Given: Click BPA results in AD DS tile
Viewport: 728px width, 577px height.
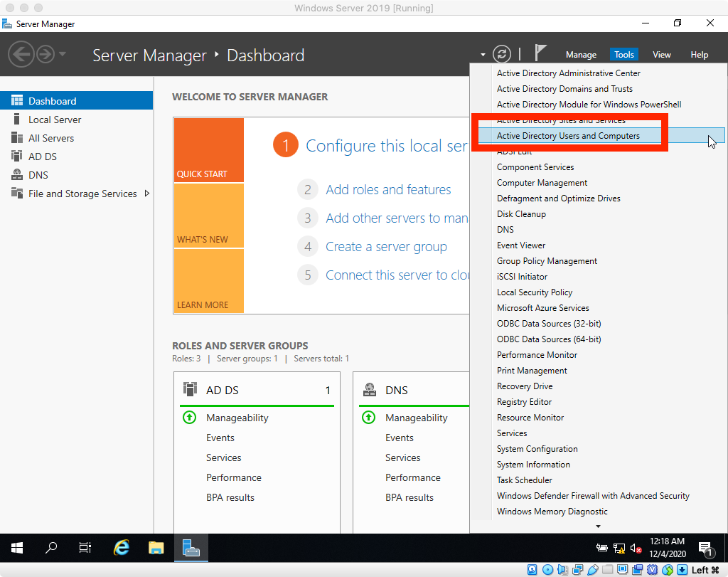Looking at the screenshot, I should click(x=230, y=497).
